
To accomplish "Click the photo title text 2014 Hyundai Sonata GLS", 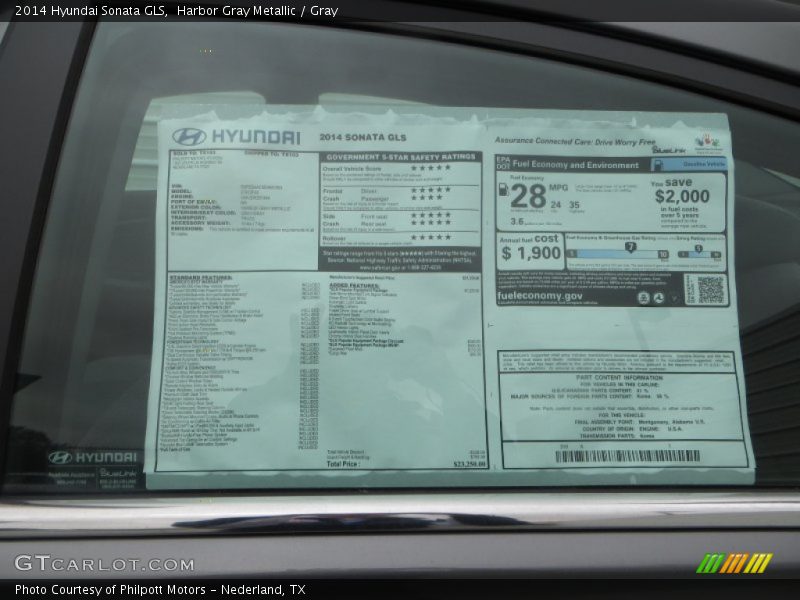I will (x=84, y=11).
